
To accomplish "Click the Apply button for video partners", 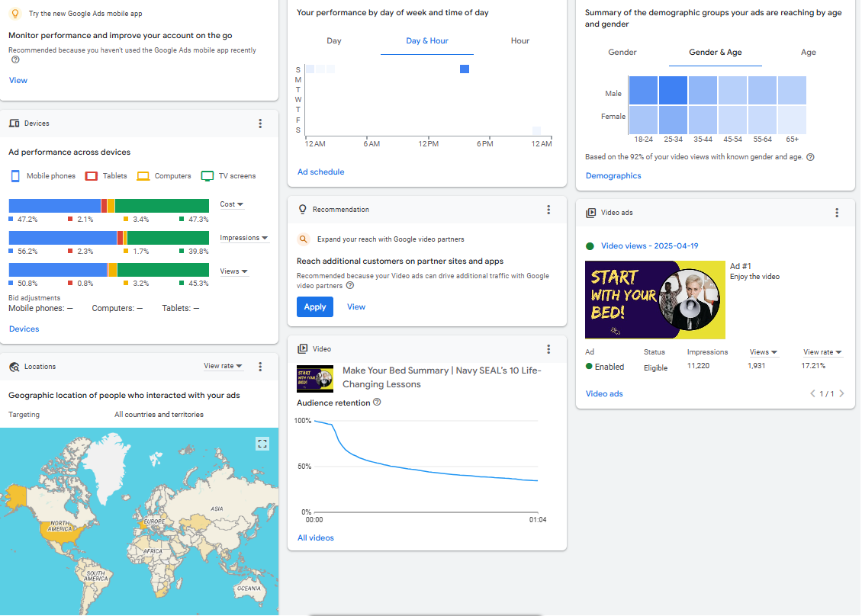I will click(x=315, y=306).
